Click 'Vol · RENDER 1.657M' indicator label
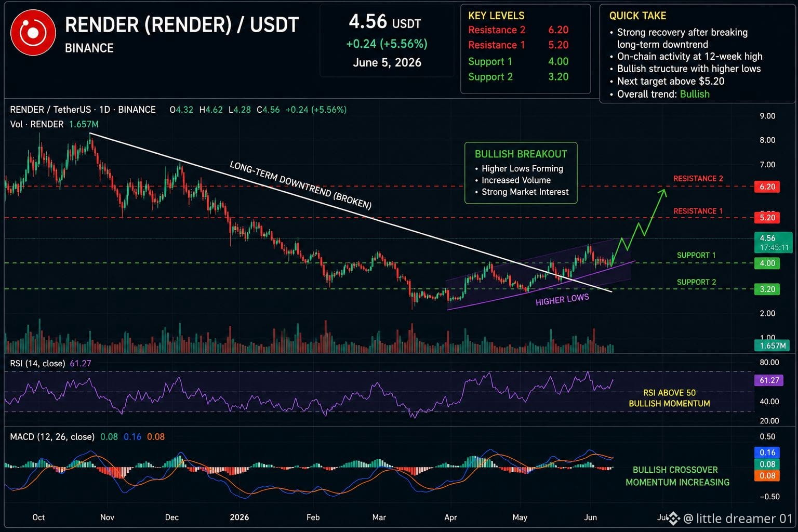798x532 pixels. [54, 124]
